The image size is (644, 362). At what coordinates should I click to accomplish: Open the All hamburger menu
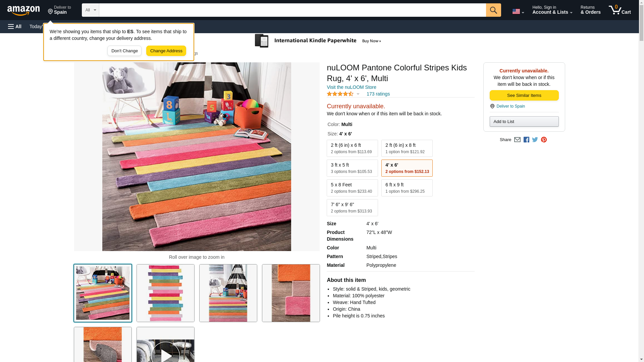(15, 26)
